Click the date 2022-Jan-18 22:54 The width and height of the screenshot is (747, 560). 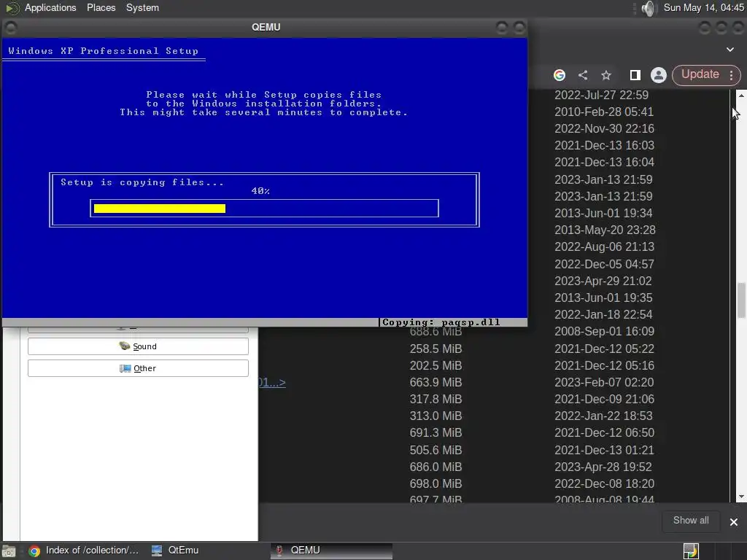(x=603, y=314)
